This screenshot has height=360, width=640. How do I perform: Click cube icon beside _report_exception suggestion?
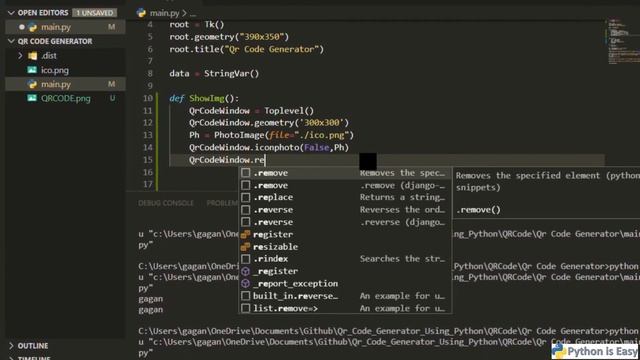245,283
